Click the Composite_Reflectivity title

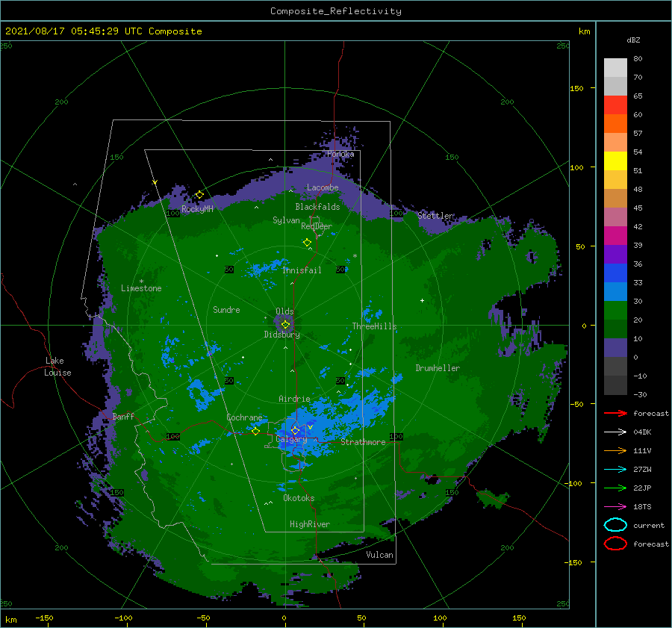click(x=336, y=11)
